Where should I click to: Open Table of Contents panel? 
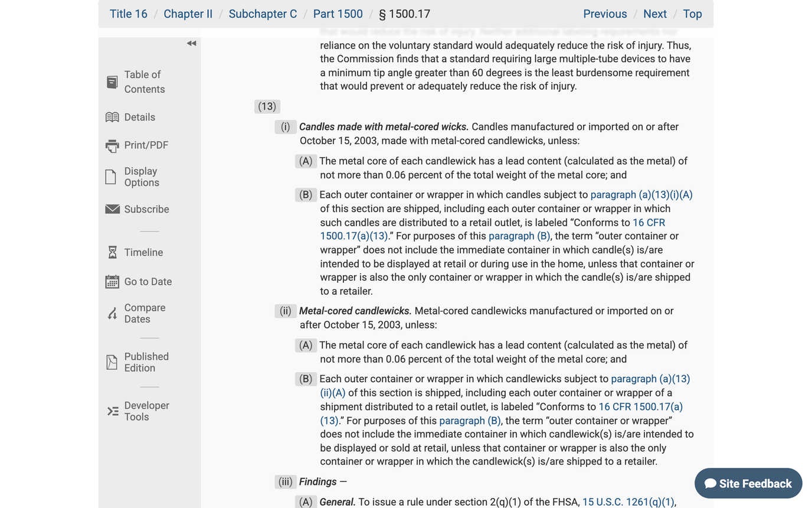click(145, 82)
